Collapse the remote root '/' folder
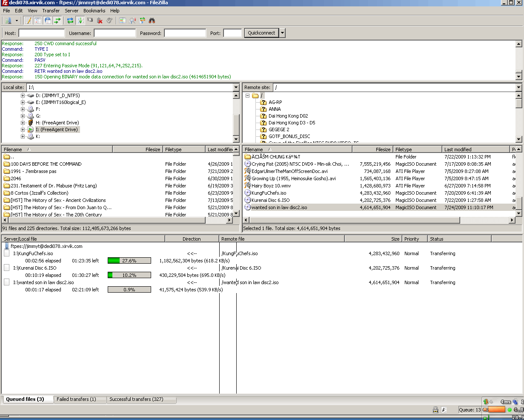The image size is (524, 420). pos(247,95)
